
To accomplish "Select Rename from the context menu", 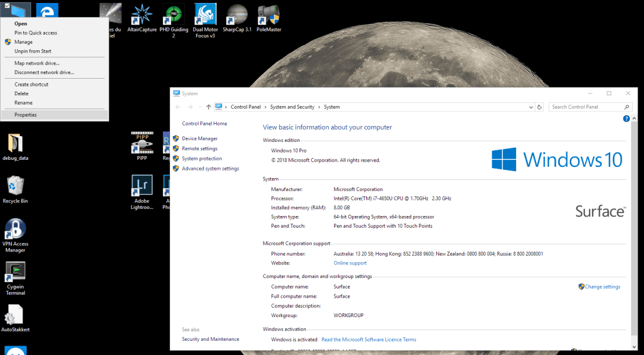I will (23, 102).
